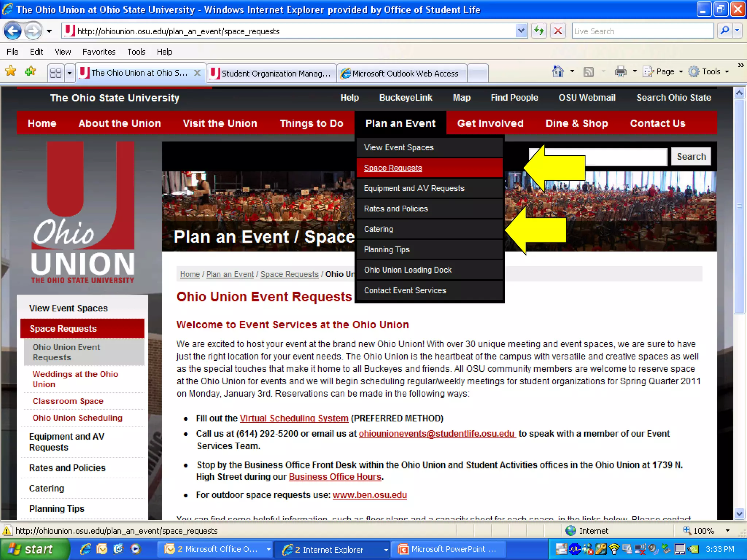747x560 pixels.
Task: Select Catering in Plan an Event menu
Action: coord(379,229)
